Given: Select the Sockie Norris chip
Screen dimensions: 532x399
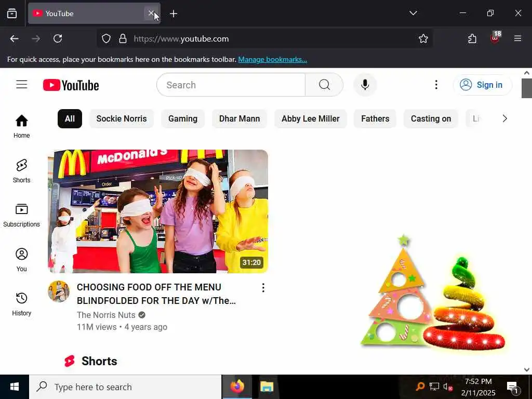Looking at the screenshot, I should coord(122,119).
